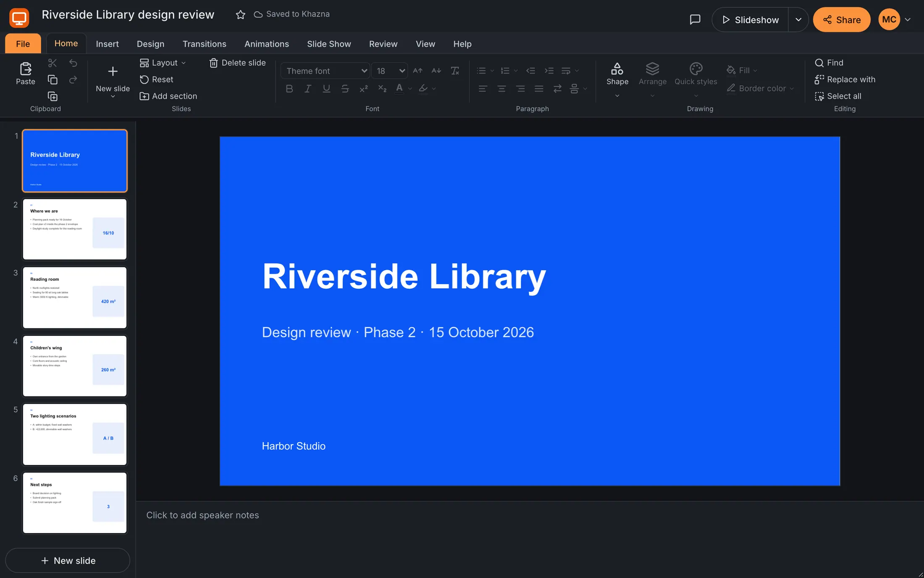
Task: Increase font size with A-up icon
Action: click(x=417, y=71)
